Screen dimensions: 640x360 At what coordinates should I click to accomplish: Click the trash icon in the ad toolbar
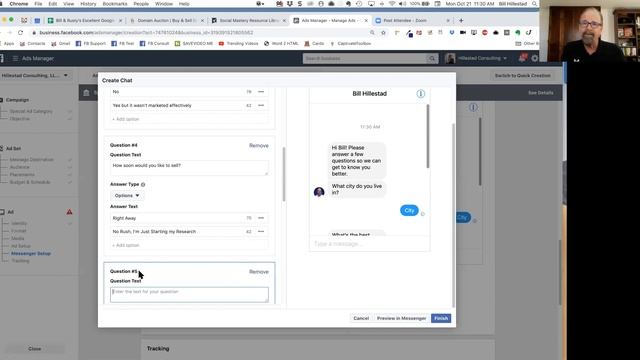(86, 93)
